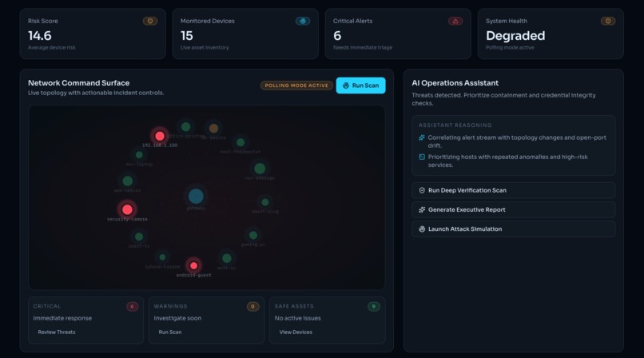644x358 pixels.
Task: Click the 'Investigate soon' text
Action: (177, 318)
